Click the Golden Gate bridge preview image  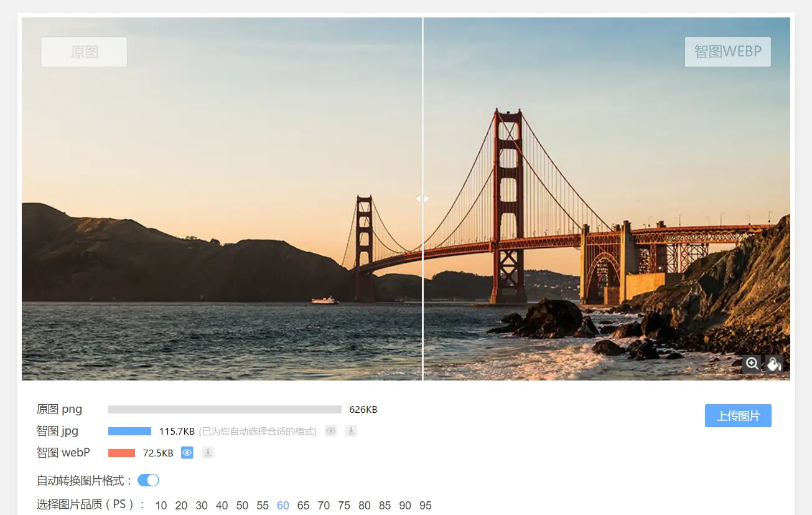pyautogui.click(x=406, y=199)
